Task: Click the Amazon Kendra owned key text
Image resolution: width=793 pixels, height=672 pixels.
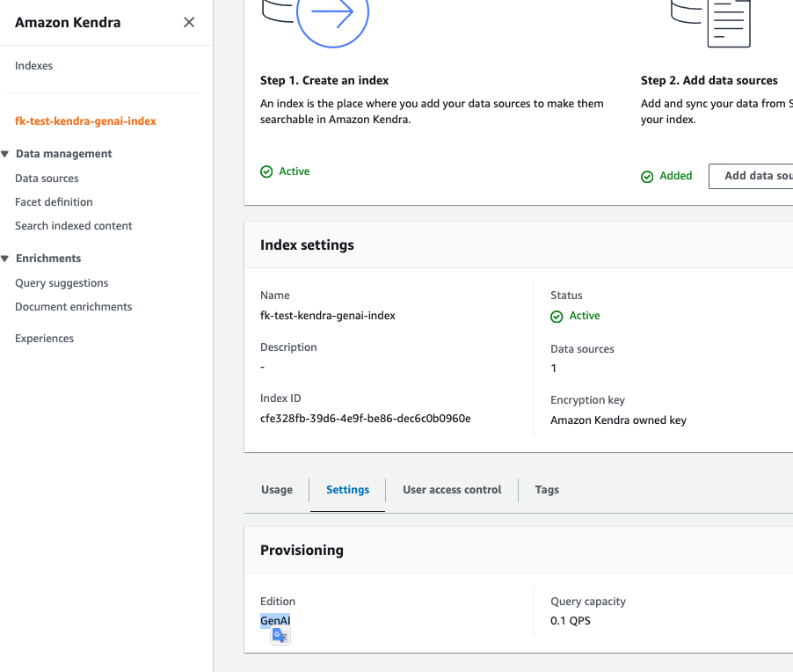Action: click(x=619, y=420)
